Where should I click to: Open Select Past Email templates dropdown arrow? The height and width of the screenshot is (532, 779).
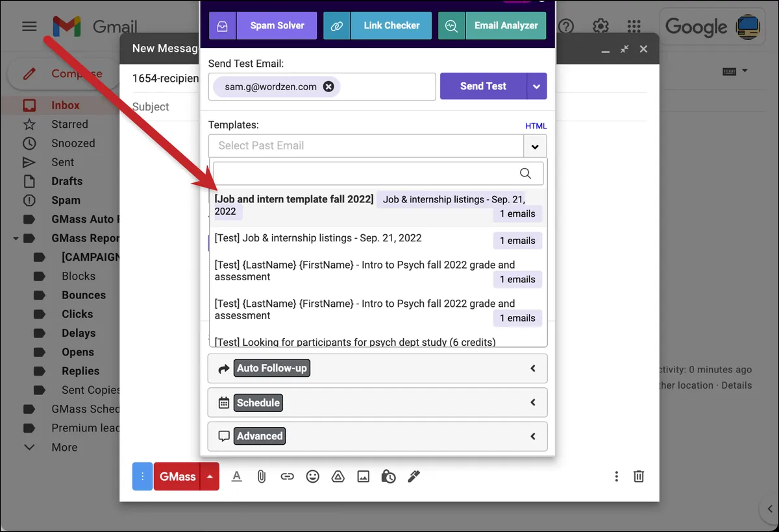pos(535,147)
